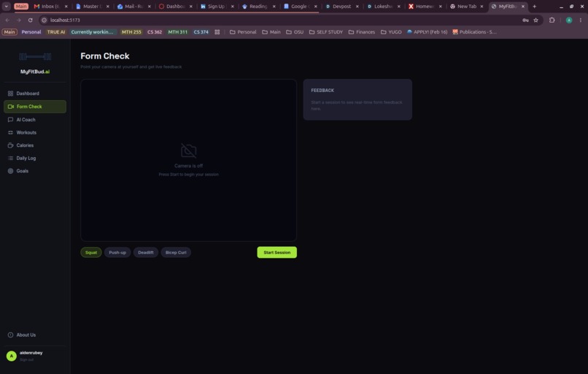Open the Calories cup icon
Viewport: 588px width, 374px height.
point(10,145)
